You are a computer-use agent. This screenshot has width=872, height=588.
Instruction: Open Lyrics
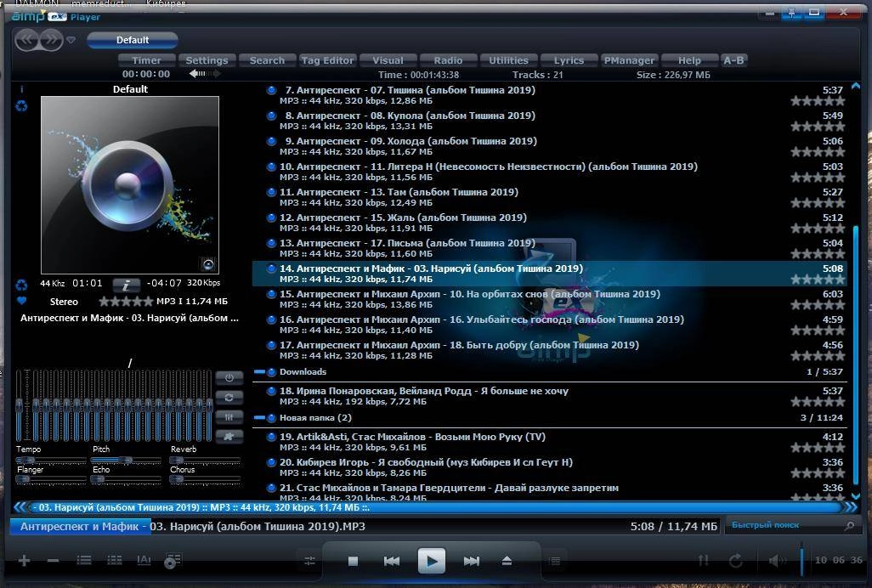[x=569, y=60]
